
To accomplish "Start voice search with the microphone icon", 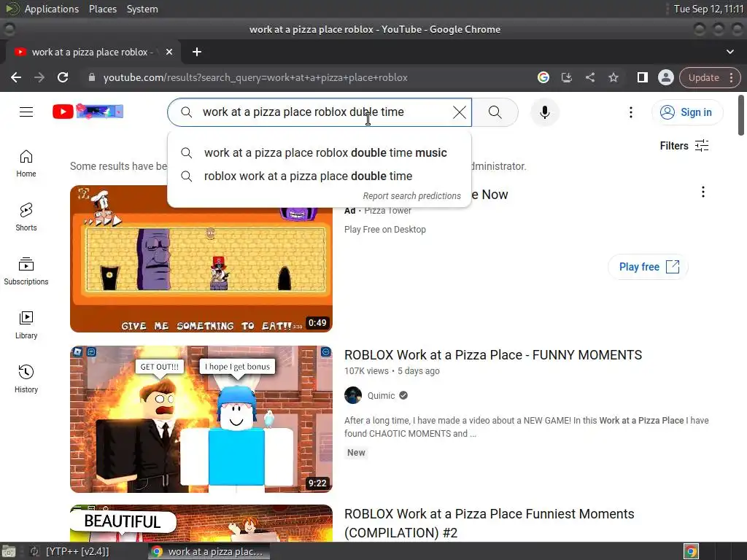I will point(544,112).
